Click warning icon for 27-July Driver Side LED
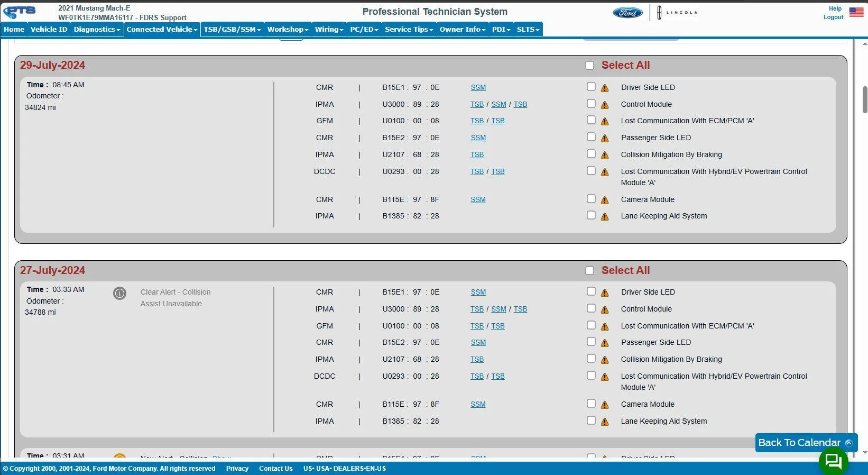 click(605, 293)
